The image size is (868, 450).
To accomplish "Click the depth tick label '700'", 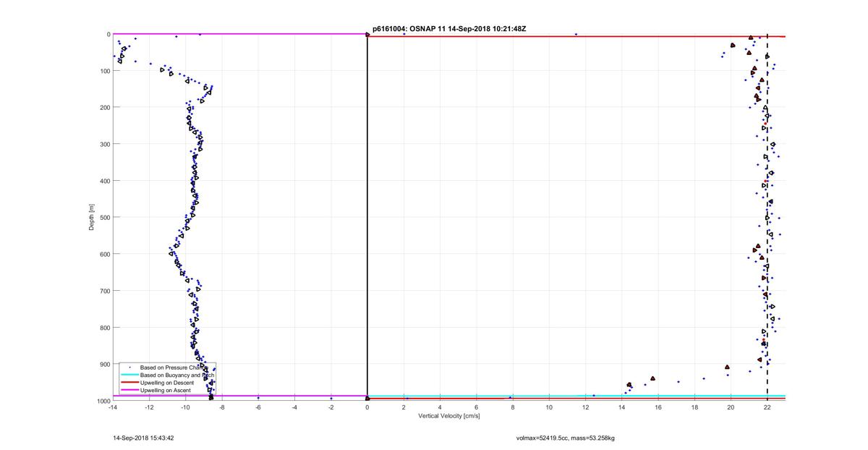I will coord(104,291).
